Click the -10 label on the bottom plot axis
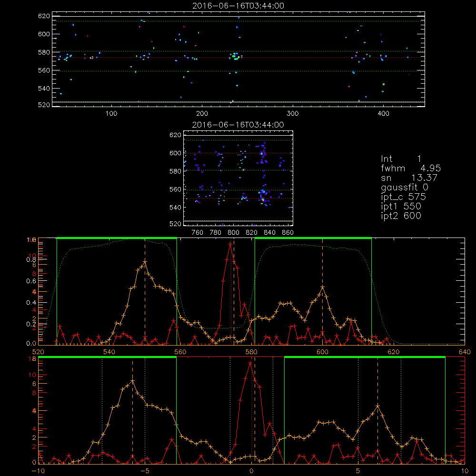476x476 pixels. coord(38,471)
